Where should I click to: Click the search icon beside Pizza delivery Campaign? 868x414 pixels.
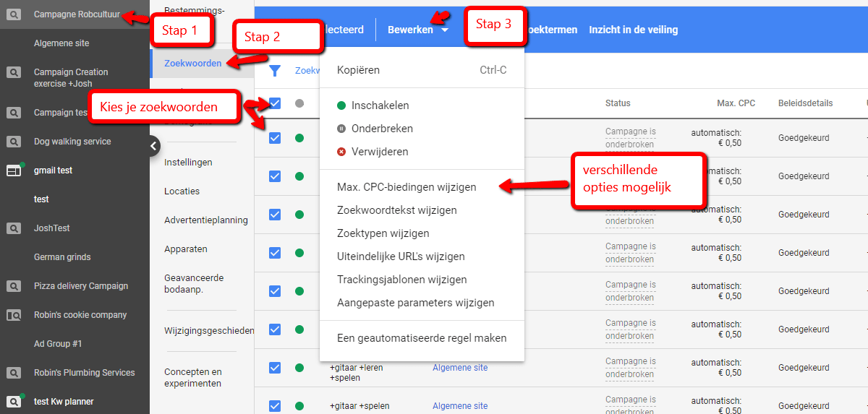click(x=14, y=286)
